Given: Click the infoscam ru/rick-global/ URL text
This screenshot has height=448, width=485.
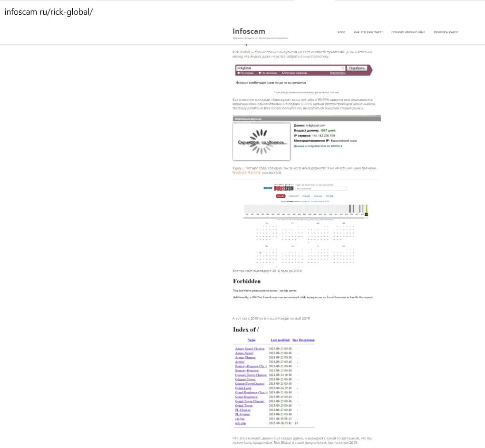Looking at the screenshot, I should click(48, 12).
